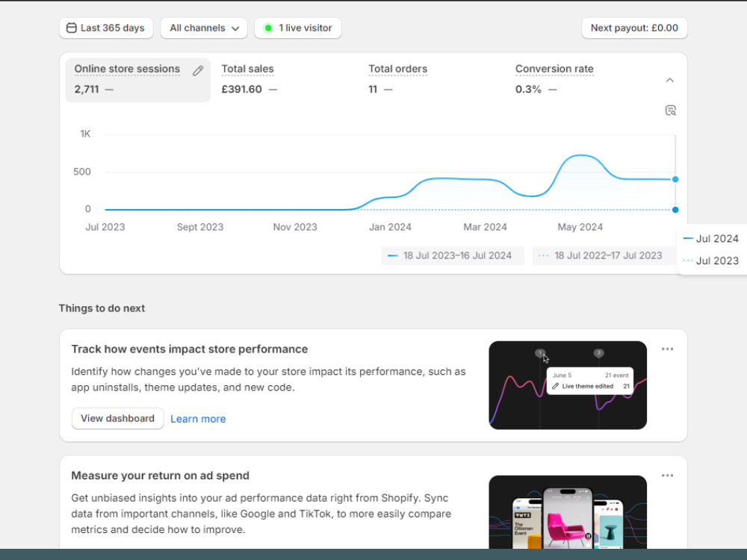Click the Mar 2024 axis label
This screenshot has width=747, height=560.
point(485,227)
